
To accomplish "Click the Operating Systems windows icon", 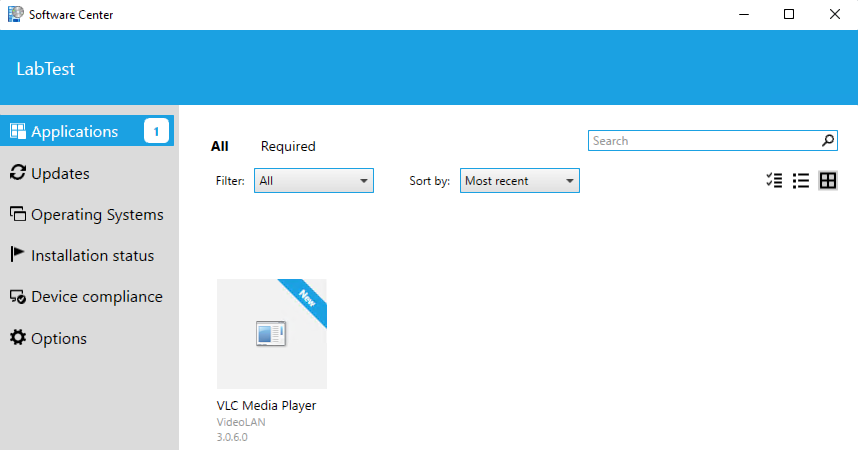I will (18, 214).
